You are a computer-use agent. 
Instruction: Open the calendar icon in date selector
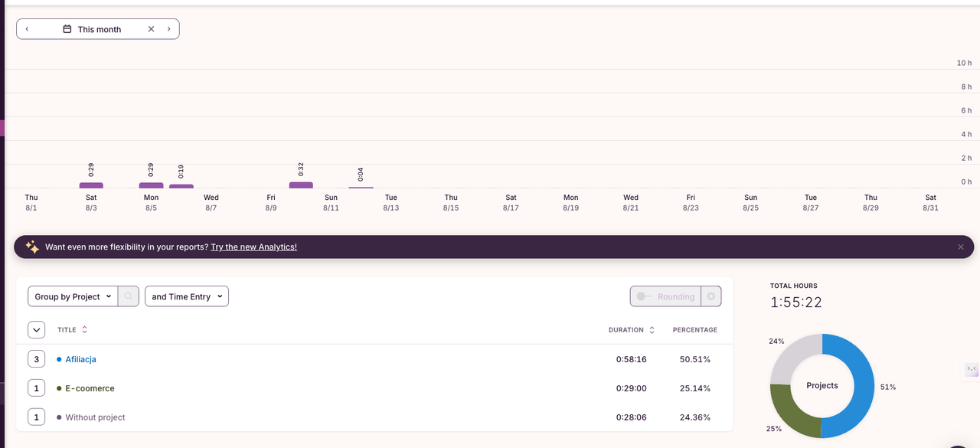click(x=67, y=29)
